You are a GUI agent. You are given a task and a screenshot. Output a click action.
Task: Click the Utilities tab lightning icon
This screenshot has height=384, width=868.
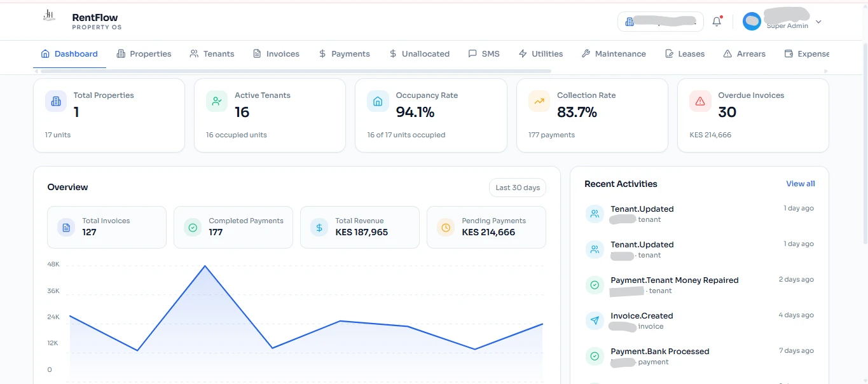[523, 54]
